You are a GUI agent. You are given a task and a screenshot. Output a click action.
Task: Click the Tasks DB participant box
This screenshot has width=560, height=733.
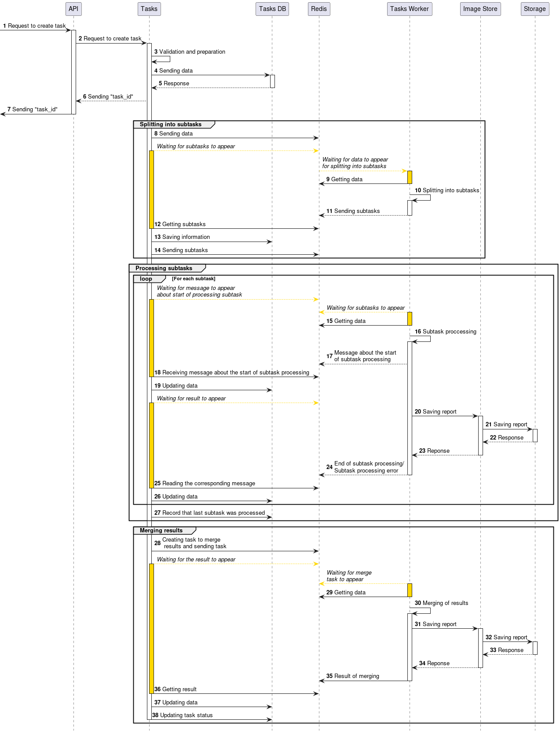tap(272, 9)
